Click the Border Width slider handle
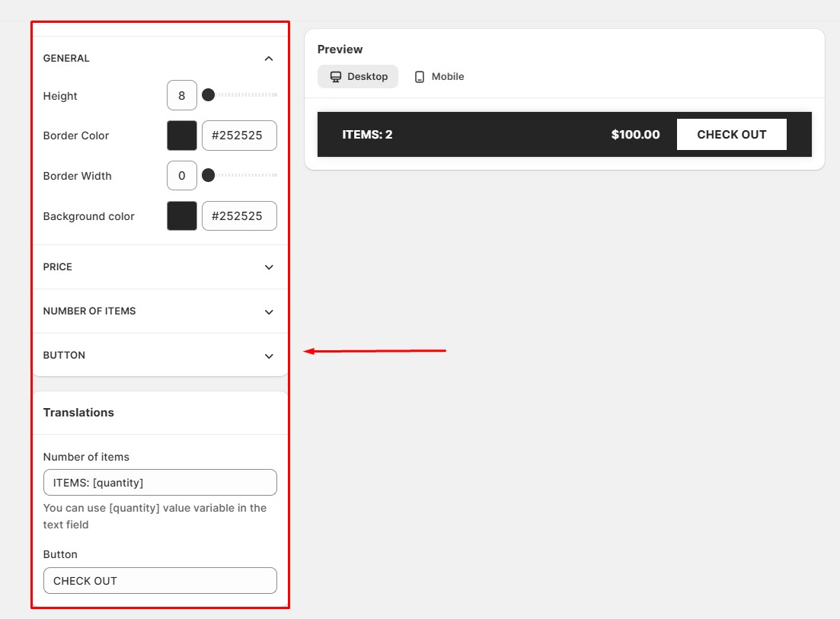This screenshot has height=619, width=840. point(208,176)
